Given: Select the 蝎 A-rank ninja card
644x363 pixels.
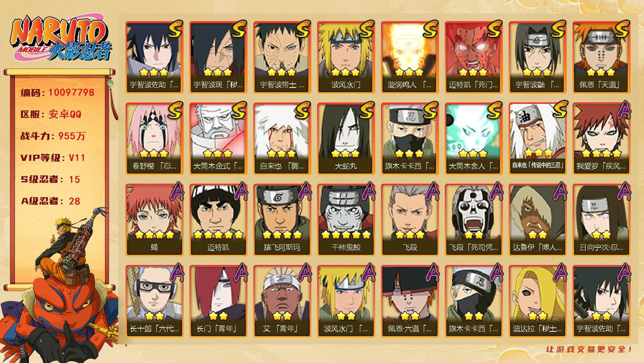Looking at the screenshot, I should point(154,220).
